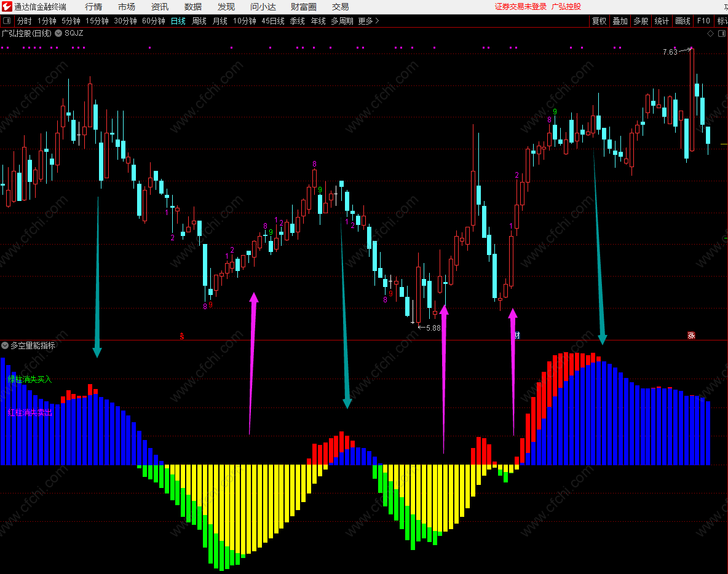The image size is (728, 574).
Task: Switch to 5分钟 period
Action: 71,21
